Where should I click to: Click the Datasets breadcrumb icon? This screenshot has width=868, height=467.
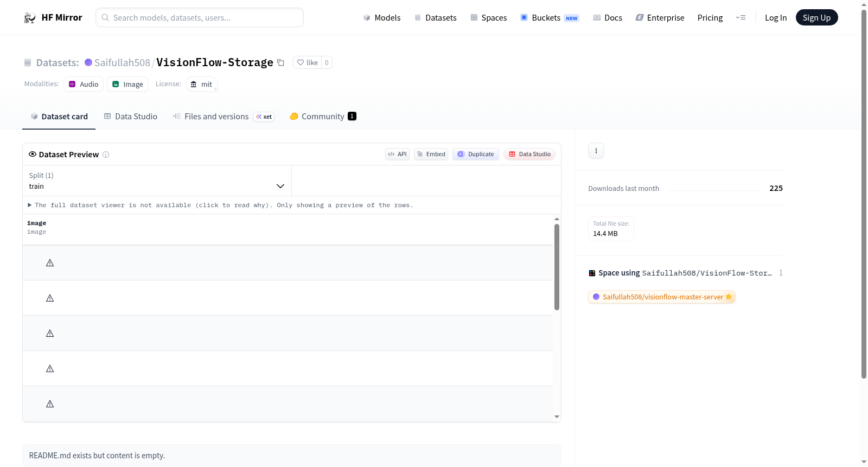(x=28, y=62)
